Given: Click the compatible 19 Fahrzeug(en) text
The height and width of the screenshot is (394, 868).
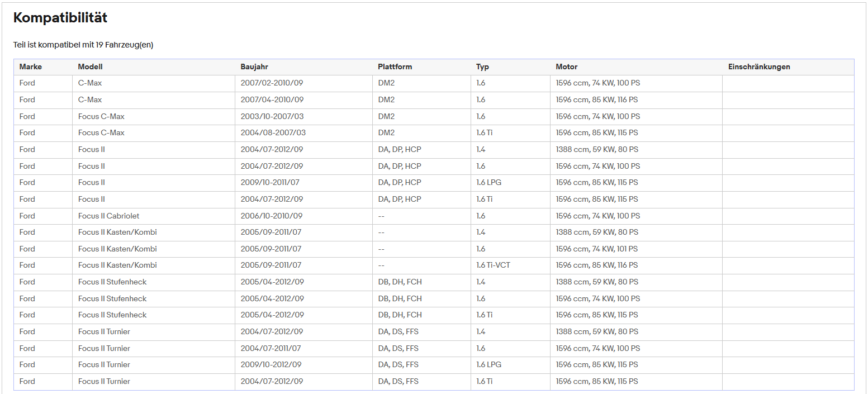Looking at the screenshot, I should [x=83, y=45].
